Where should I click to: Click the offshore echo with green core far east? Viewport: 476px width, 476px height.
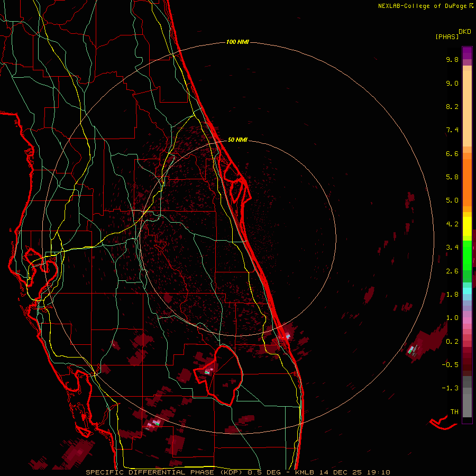(x=412, y=350)
